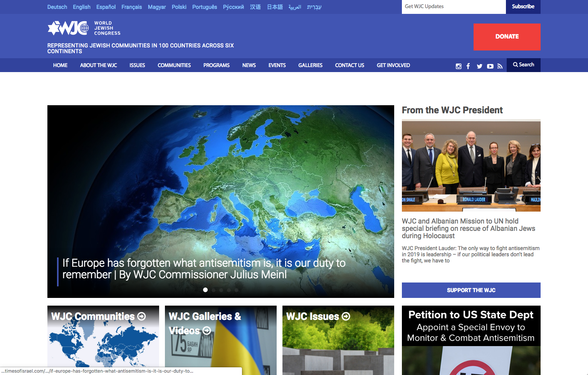Image resolution: width=588 pixels, height=375 pixels.
Task: Switch site language to Magyar
Action: click(157, 7)
